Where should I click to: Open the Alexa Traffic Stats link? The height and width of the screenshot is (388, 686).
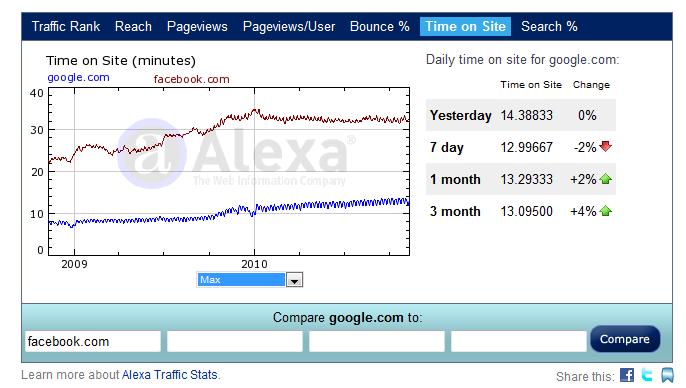tap(170, 375)
